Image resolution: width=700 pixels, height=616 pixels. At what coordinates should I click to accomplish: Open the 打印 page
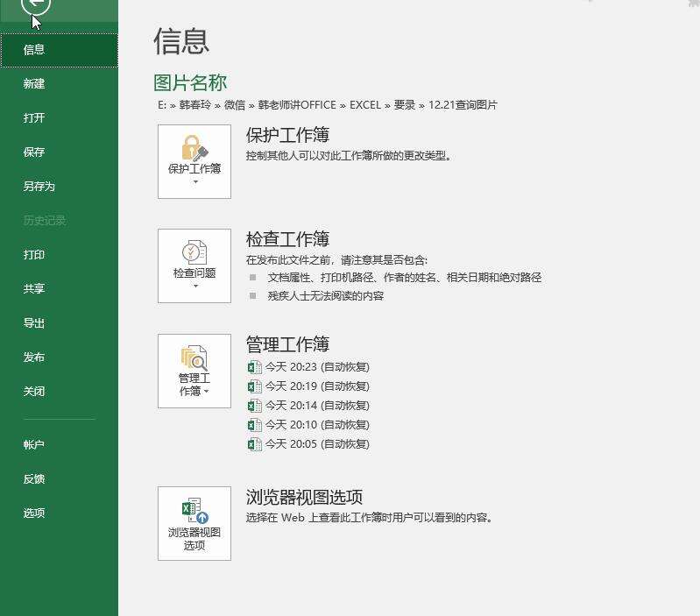(x=34, y=254)
